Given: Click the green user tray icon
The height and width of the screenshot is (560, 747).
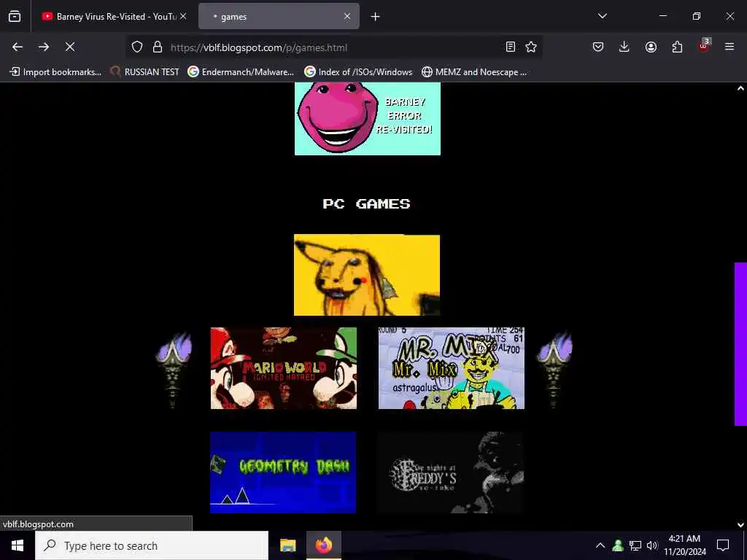Looking at the screenshot, I should pos(618,545).
